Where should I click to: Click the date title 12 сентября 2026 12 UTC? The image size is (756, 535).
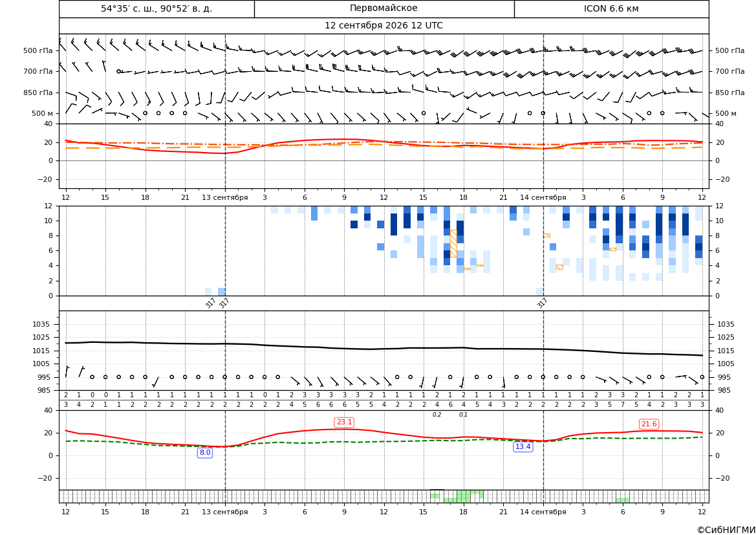[383, 26]
